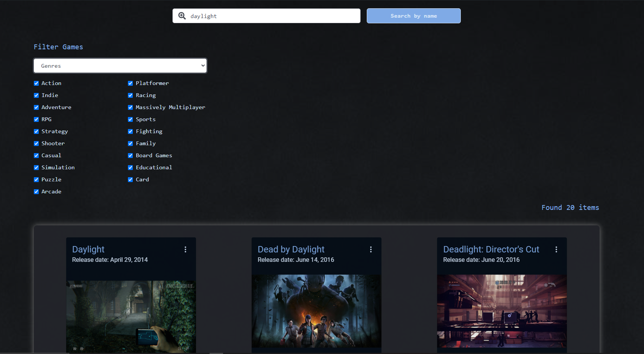Screen dimensions: 644x354
Task: Toggle the Fighting genre checkbox
Action: [x=131, y=132]
